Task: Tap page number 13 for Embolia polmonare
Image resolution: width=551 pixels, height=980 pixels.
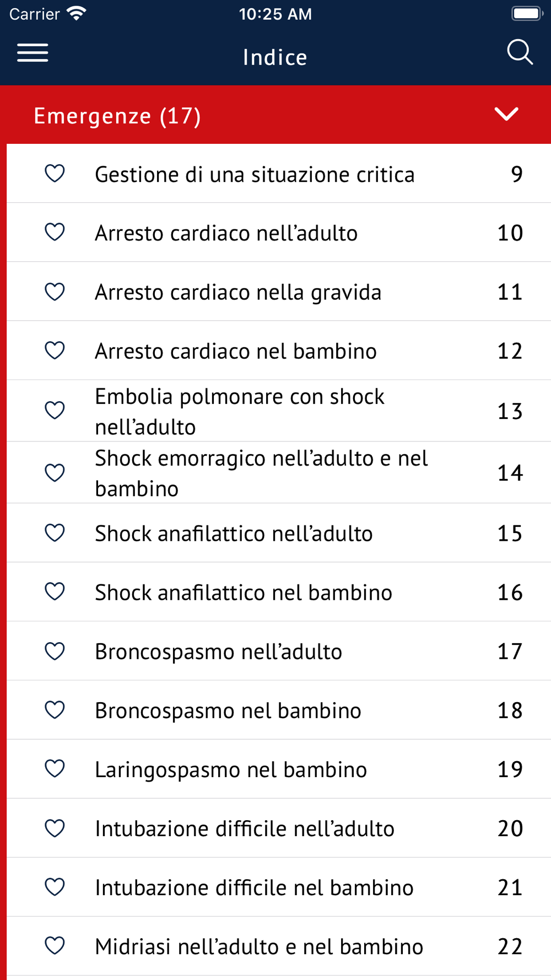Action: (x=510, y=411)
